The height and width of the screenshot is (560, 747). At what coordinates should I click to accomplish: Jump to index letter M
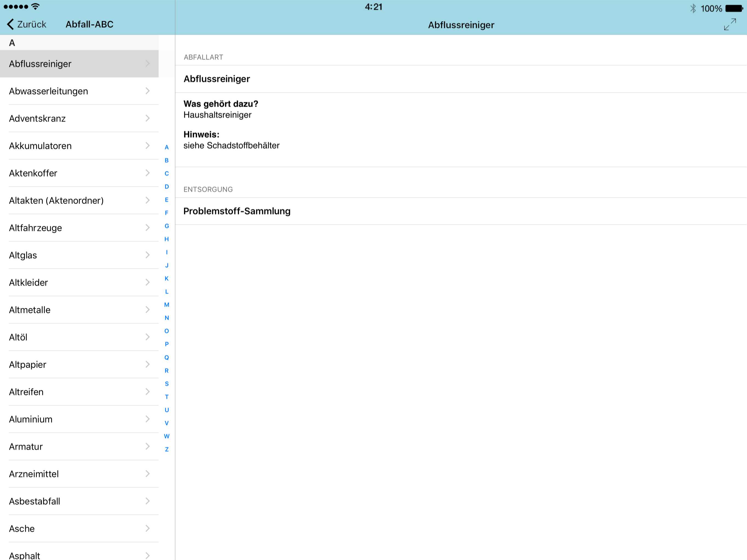(x=167, y=305)
